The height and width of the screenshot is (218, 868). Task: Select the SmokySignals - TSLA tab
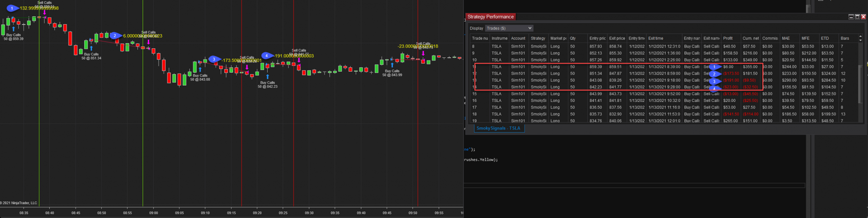coord(498,128)
